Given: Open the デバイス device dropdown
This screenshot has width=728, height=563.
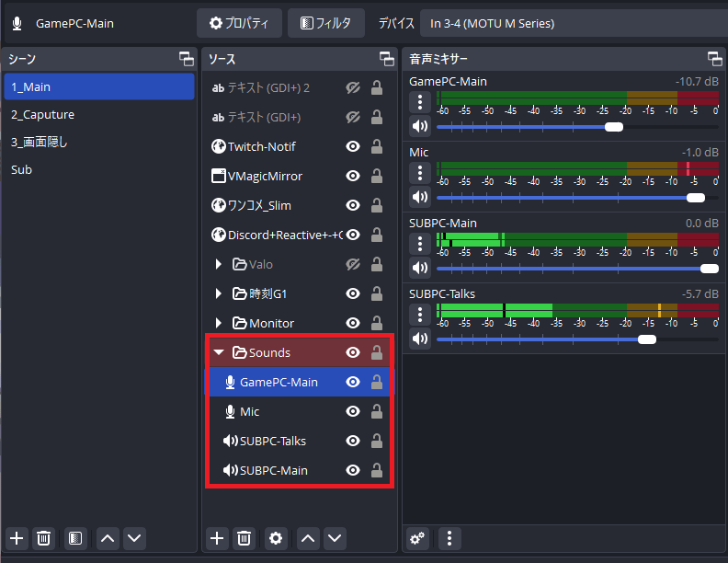Looking at the screenshot, I should coord(574,23).
